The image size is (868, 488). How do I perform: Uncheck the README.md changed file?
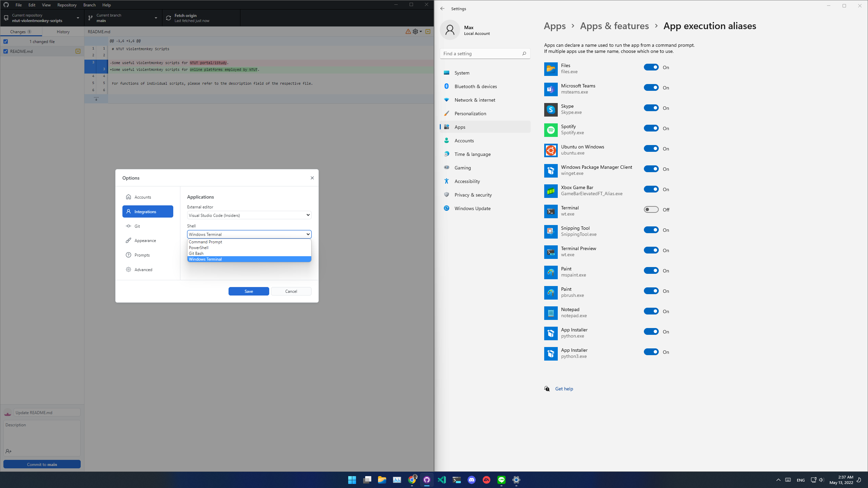[x=6, y=51]
